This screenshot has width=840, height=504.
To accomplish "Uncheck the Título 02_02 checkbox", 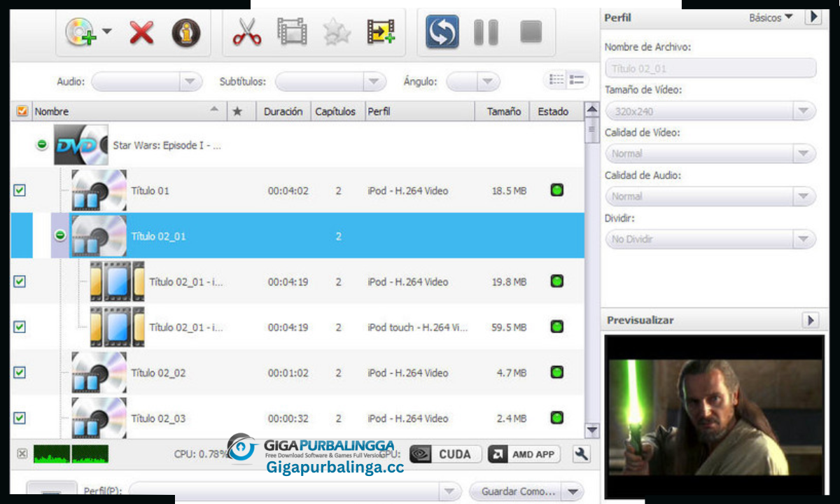I will click(20, 372).
